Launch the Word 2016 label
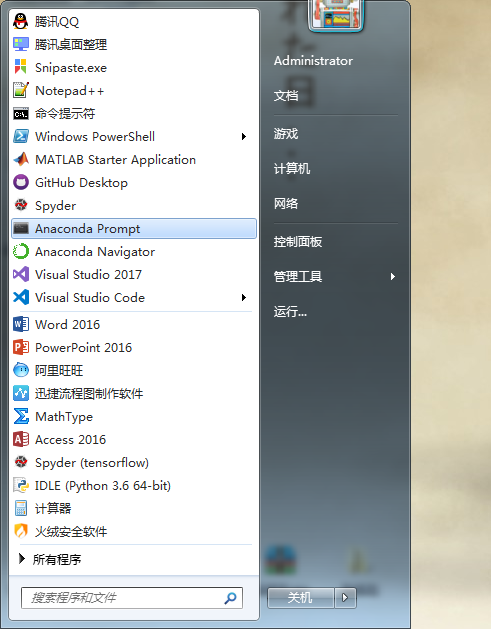Screen dimensions: 491x629 [x=67, y=325]
